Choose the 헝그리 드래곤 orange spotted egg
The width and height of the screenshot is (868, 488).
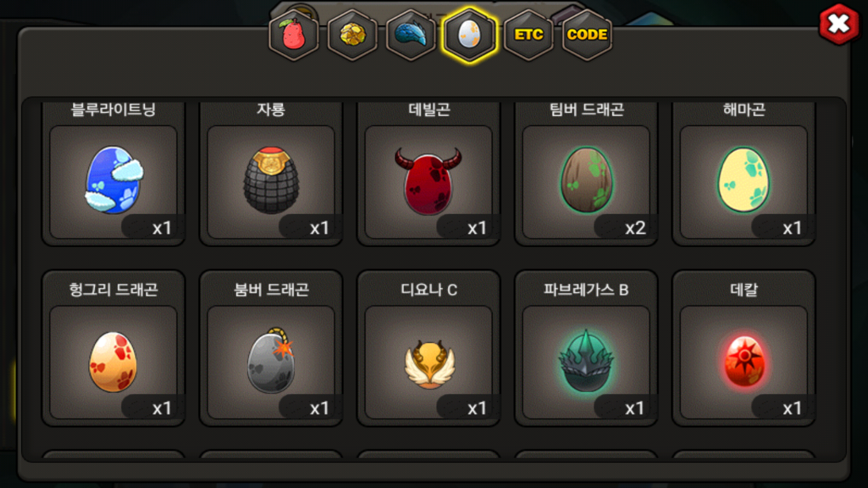coord(113,362)
